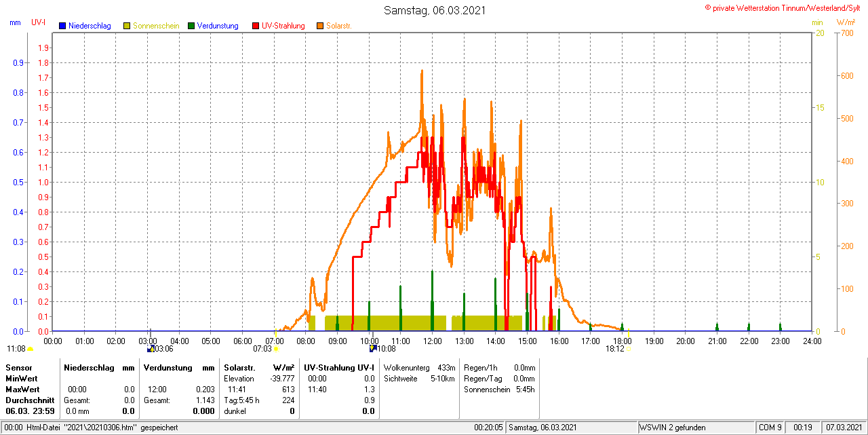Click the 00:20:05 status bar time
Viewport: 868px width, 435px height.
488,428
